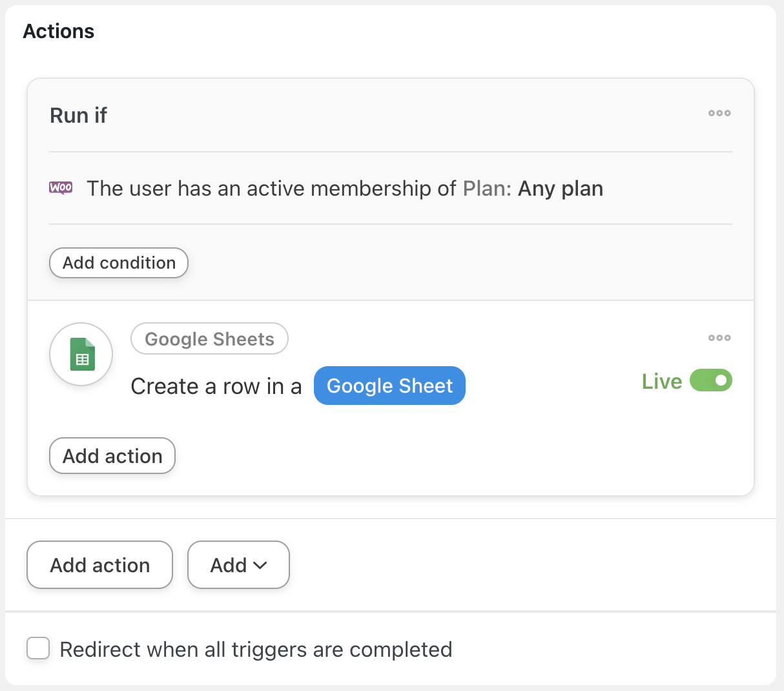Click the Actions section title
Image resolution: width=784 pixels, height=691 pixels.
click(x=59, y=32)
